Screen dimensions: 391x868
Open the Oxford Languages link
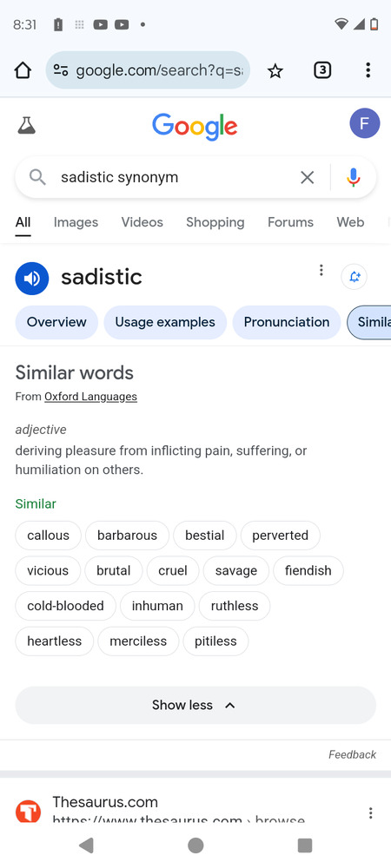(x=91, y=397)
